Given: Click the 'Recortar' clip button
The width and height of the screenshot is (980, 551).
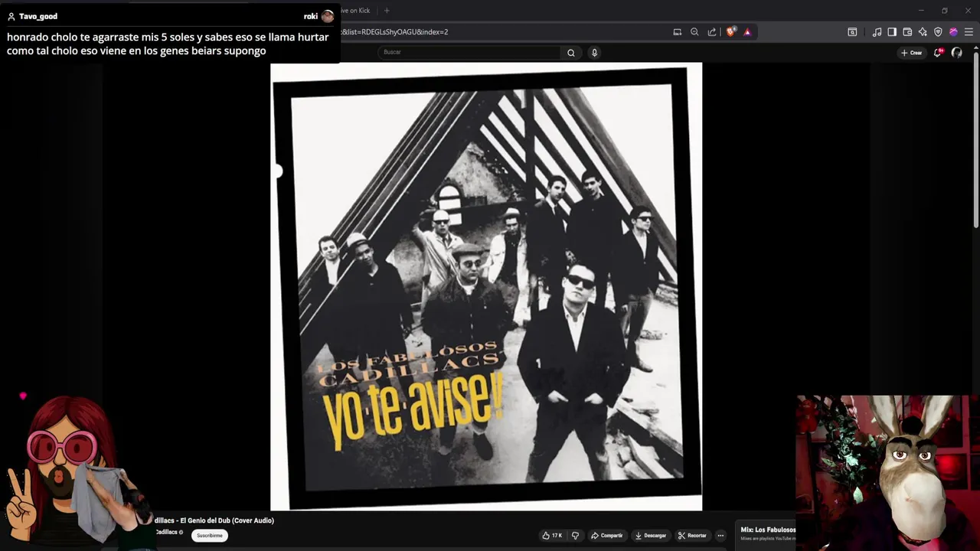Looking at the screenshot, I should 692,536.
